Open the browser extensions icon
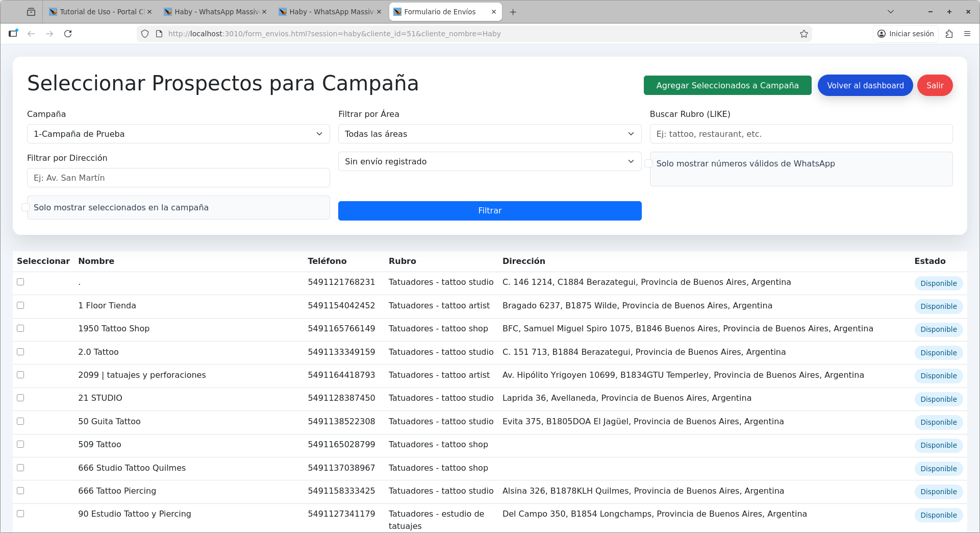Image resolution: width=980 pixels, height=533 pixels. [x=949, y=34]
